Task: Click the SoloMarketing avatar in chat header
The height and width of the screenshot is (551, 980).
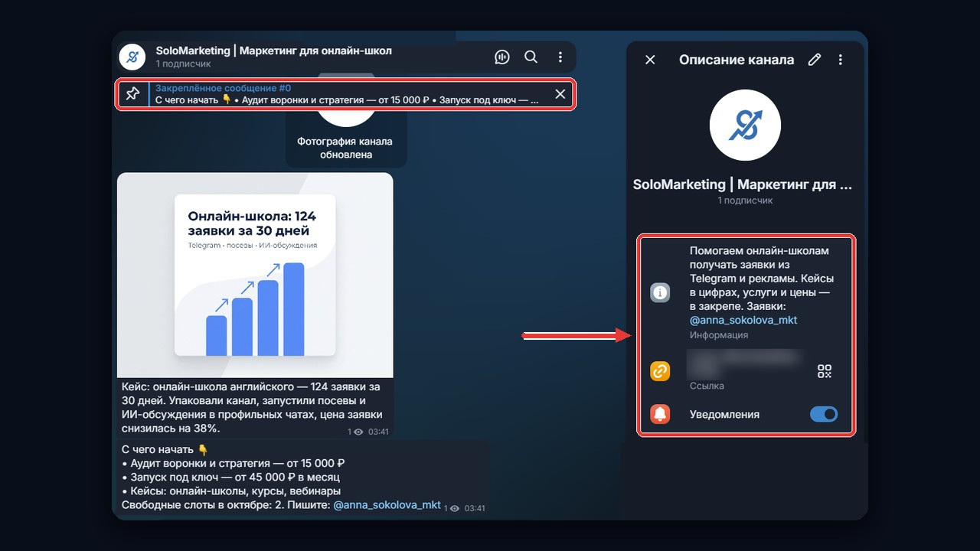Action: click(133, 57)
